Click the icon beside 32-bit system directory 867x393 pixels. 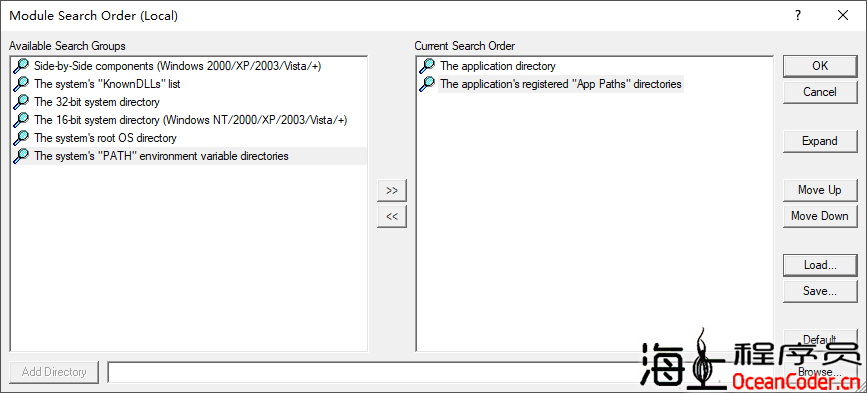click(x=21, y=102)
